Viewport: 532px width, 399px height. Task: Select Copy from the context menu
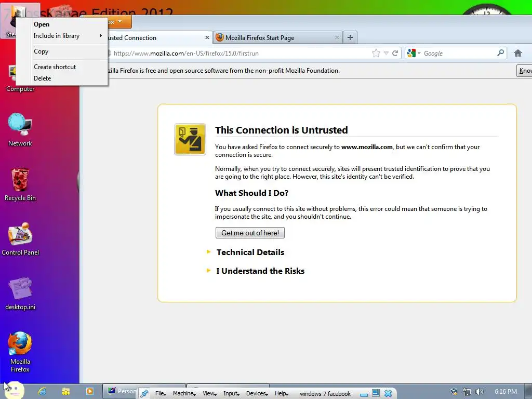(41, 51)
